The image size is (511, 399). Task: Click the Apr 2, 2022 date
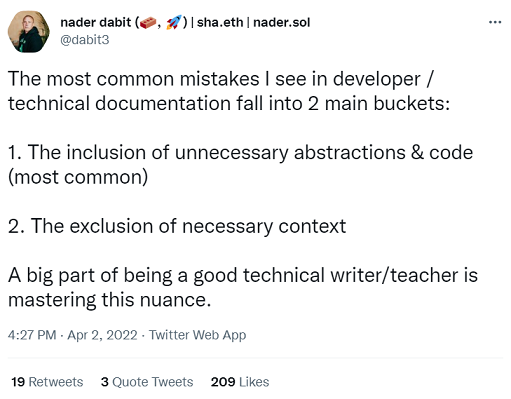tap(102, 335)
